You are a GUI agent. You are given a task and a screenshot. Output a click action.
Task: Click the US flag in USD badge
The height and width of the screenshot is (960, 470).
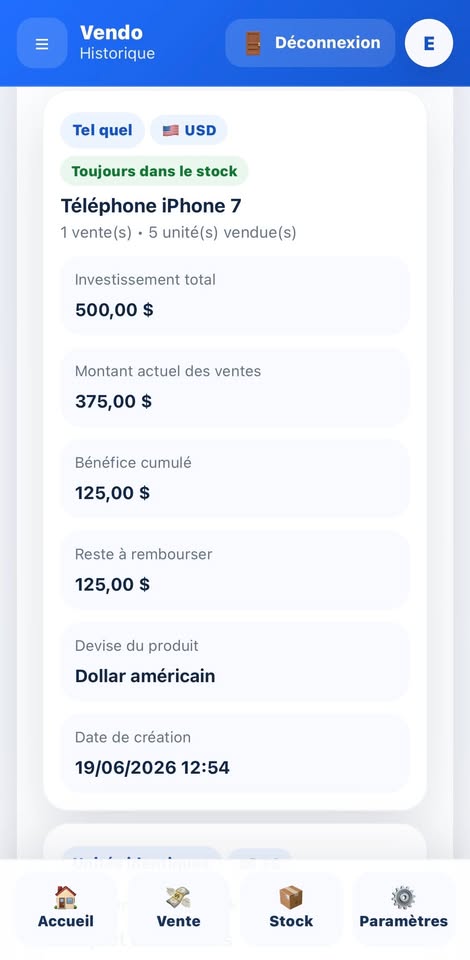point(171,130)
